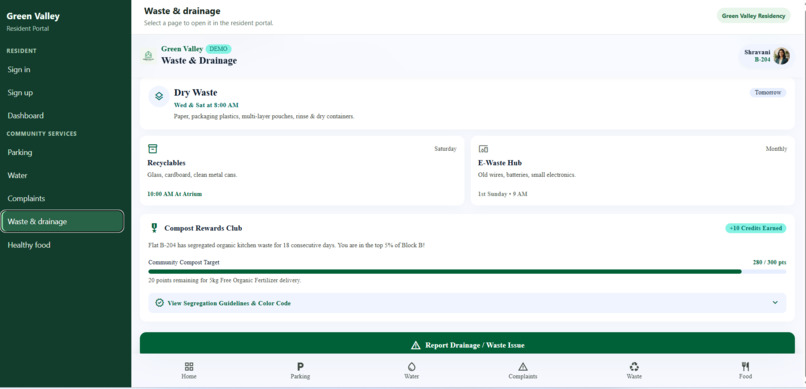Click the warning triangle on Report Drainage button
This screenshot has height=389, width=806.
click(416, 345)
